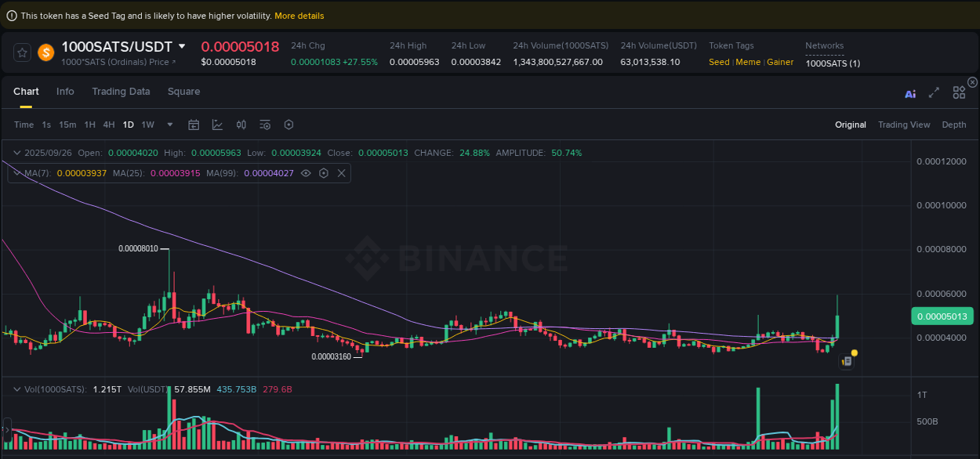Open the Seed Tag More details link

click(x=299, y=16)
